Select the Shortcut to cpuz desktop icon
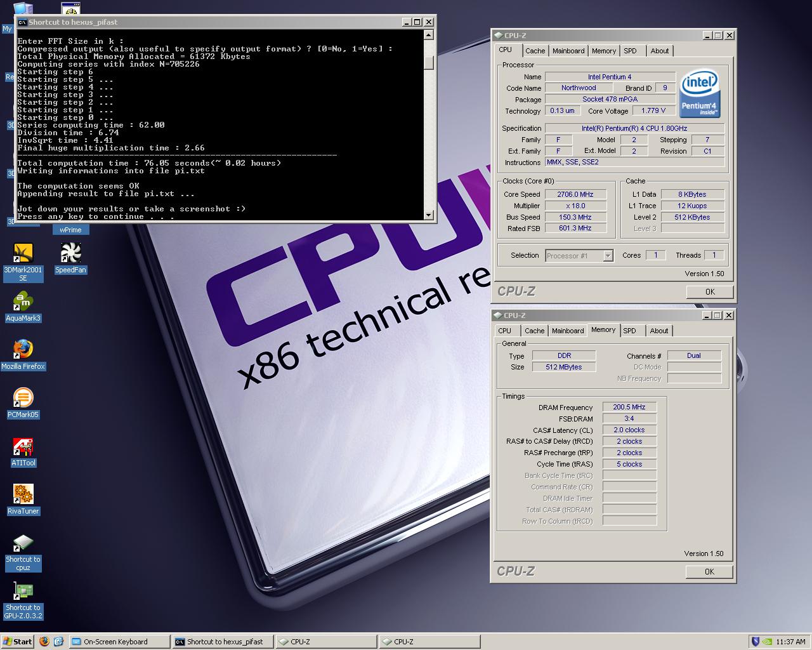The height and width of the screenshot is (650, 812). coord(23,552)
